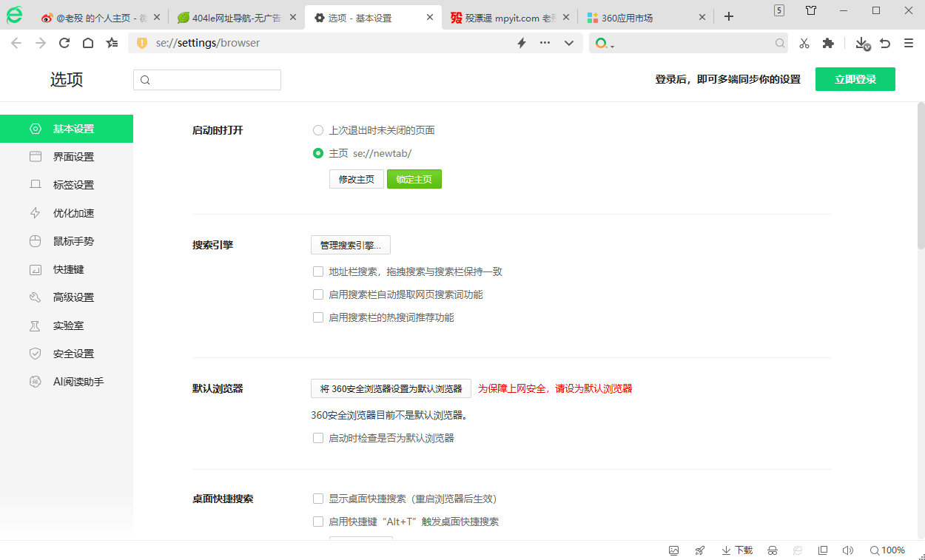Open '实验室' in the sidebar
925x560 pixels.
(67, 325)
